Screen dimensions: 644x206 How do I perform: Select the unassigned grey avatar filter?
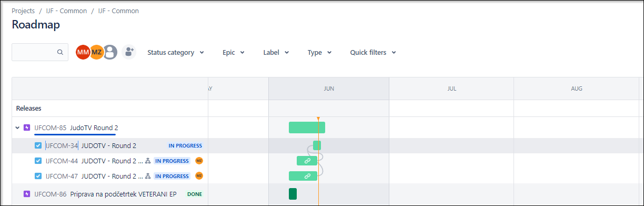click(x=110, y=52)
